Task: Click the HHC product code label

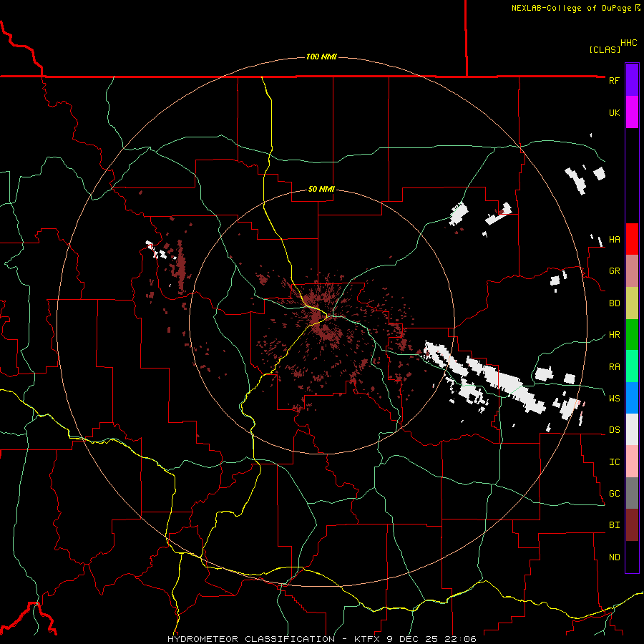Action: click(x=628, y=43)
